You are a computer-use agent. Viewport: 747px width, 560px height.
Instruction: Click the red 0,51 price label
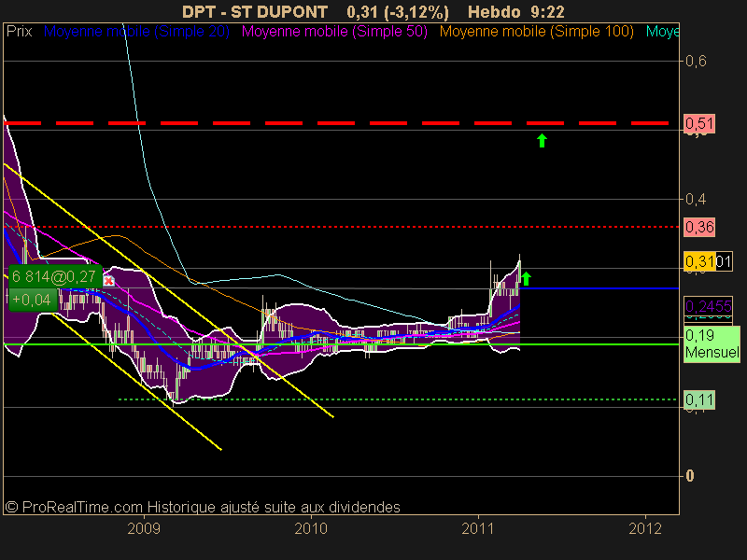(x=698, y=124)
